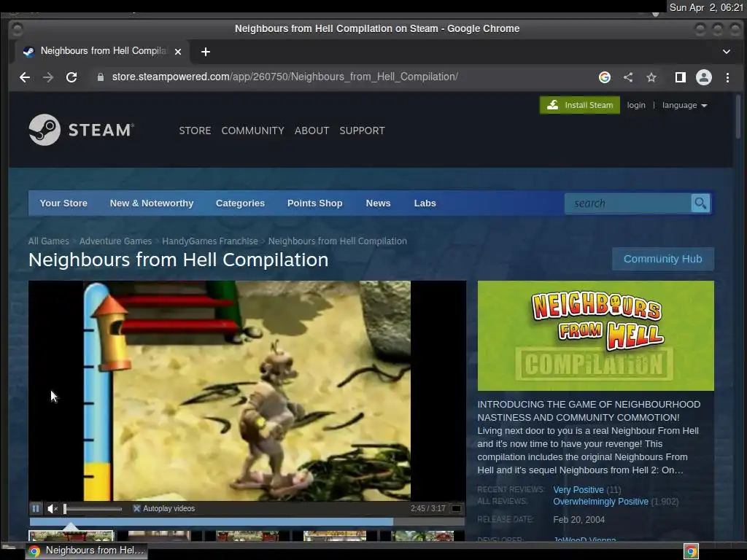
Task: Open the login link
Action: click(x=636, y=105)
